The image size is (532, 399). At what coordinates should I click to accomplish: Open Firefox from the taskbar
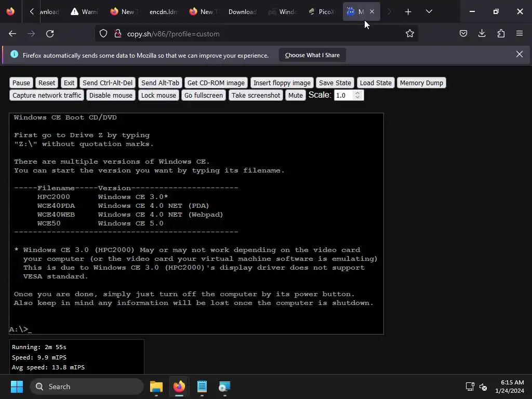pyautogui.click(x=179, y=387)
